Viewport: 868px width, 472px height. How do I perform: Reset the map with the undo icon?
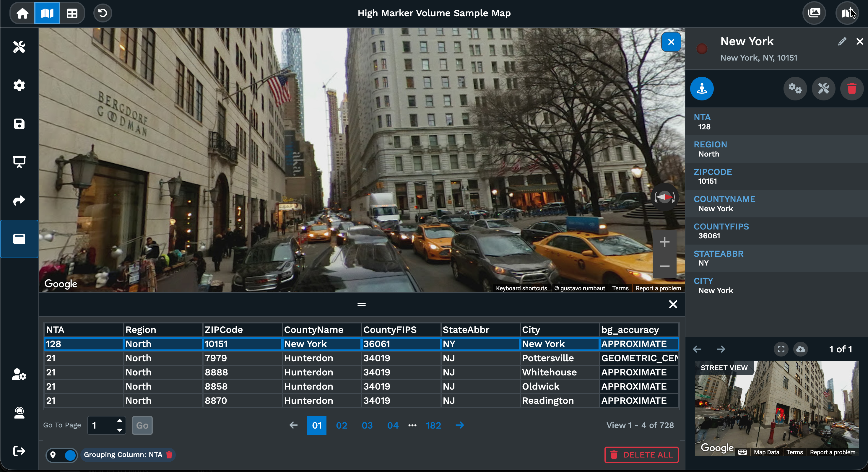[102, 13]
